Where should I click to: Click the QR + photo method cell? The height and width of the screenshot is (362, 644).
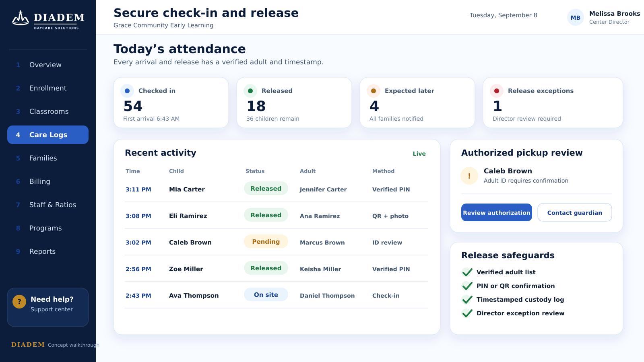pos(390,216)
